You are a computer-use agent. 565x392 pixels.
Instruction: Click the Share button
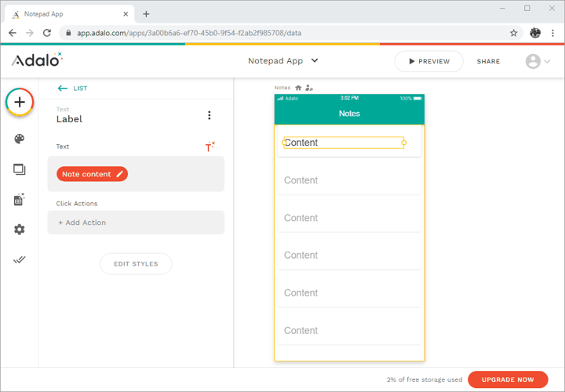click(488, 62)
